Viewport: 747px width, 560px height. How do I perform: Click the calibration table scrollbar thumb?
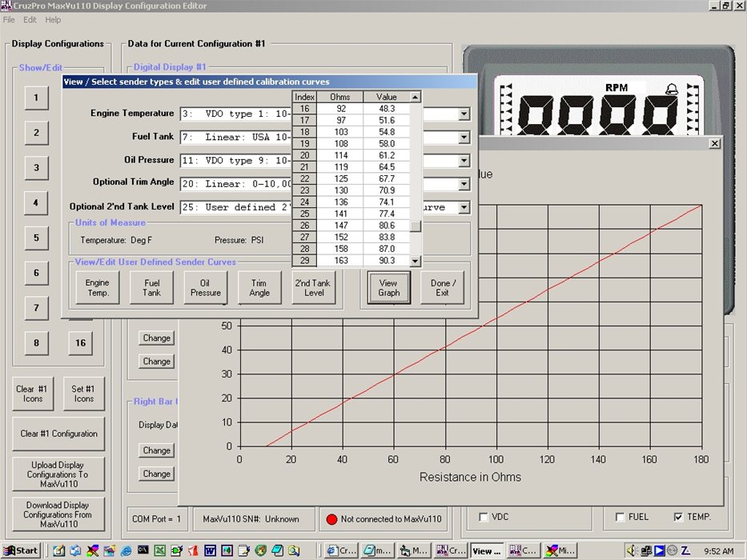coord(416,226)
